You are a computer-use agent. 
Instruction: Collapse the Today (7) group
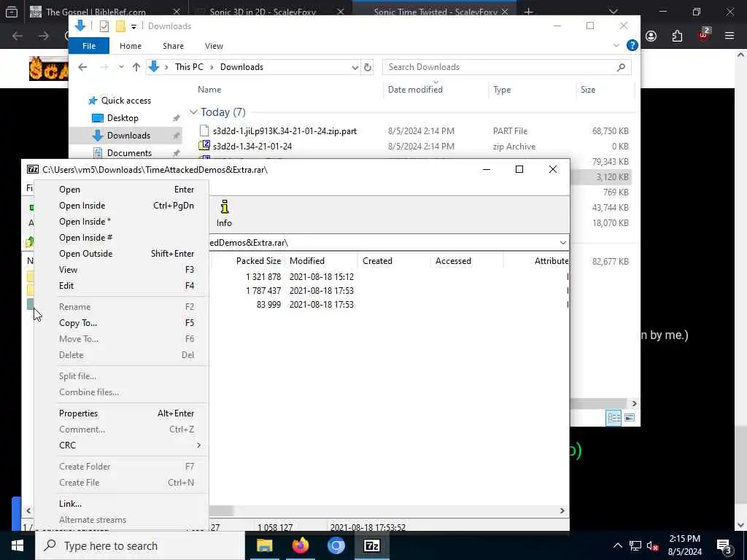pos(193,112)
